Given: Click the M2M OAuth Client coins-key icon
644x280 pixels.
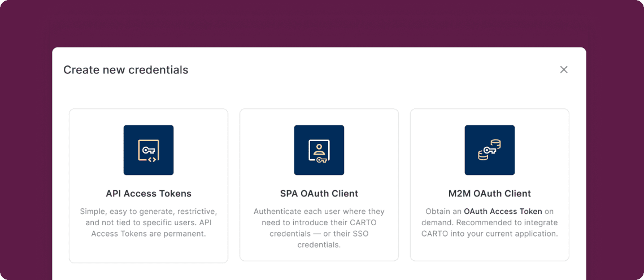Looking at the screenshot, I should [x=490, y=150].
